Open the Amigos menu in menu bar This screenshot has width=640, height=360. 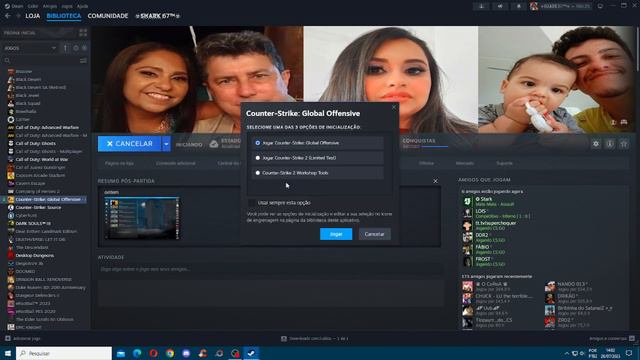tap(50, 6)
